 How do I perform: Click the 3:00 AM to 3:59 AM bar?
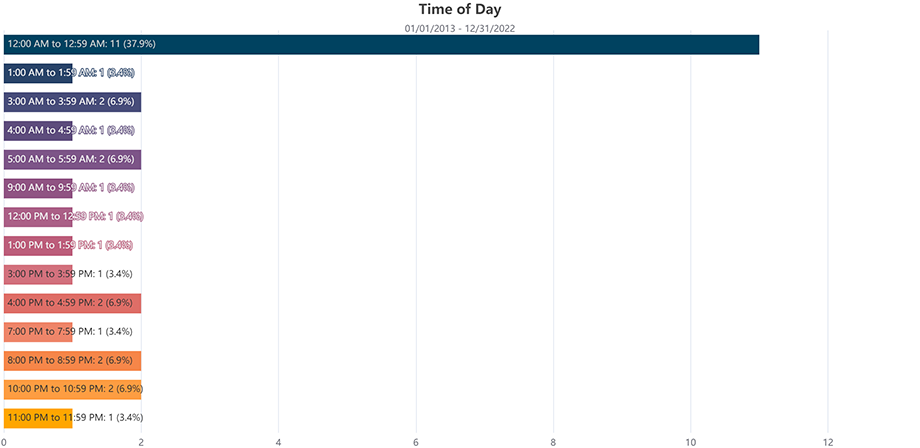pyautogui.click(x=72, y=102)
